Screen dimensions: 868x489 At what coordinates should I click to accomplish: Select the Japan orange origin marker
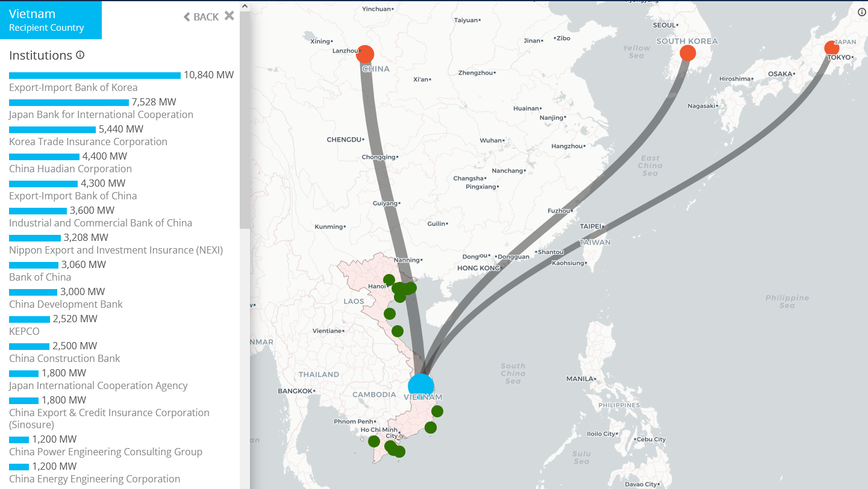click(x=832, y=48)
